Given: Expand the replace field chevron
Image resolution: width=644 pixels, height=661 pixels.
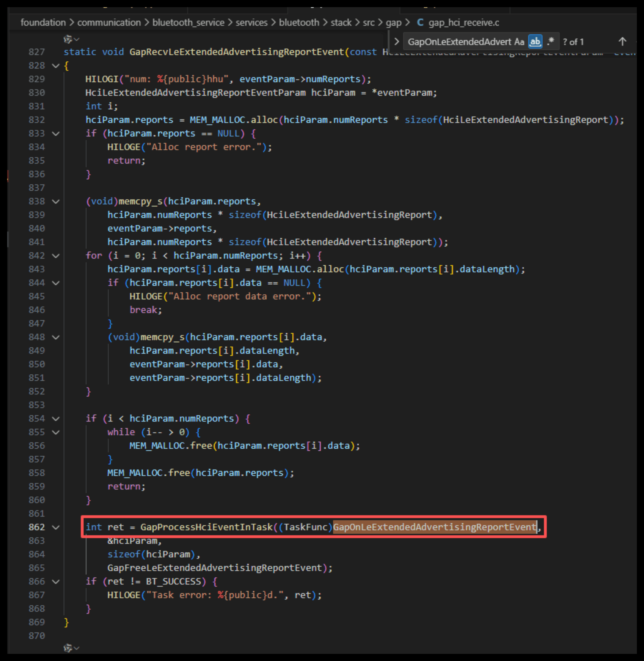Looking at the screenshot, I should click(x=396, y=42).
